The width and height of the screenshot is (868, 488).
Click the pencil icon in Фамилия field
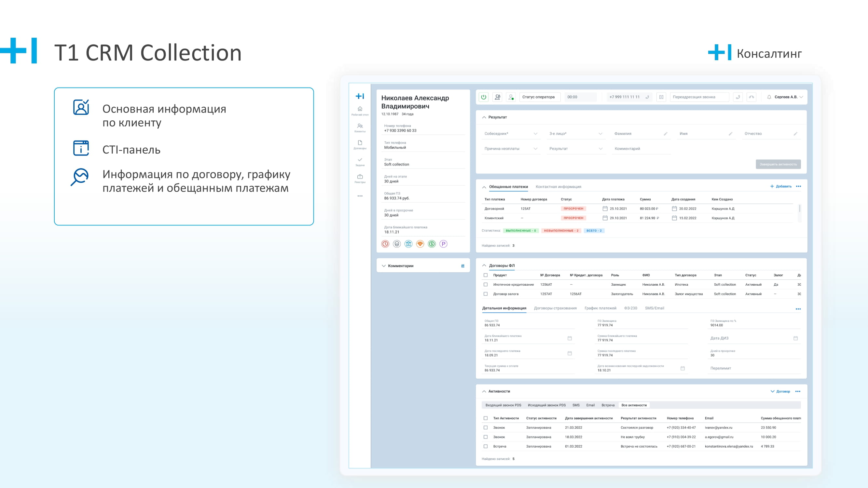(x=666, y=134)
